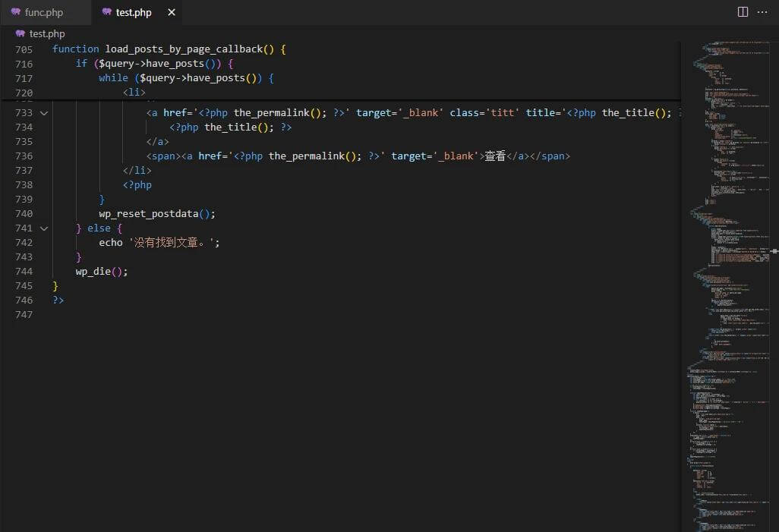Click the sticky if ($query->have_posts()) line
The width and height of the screenshot is (779, 532).
[x=154, y=64]
